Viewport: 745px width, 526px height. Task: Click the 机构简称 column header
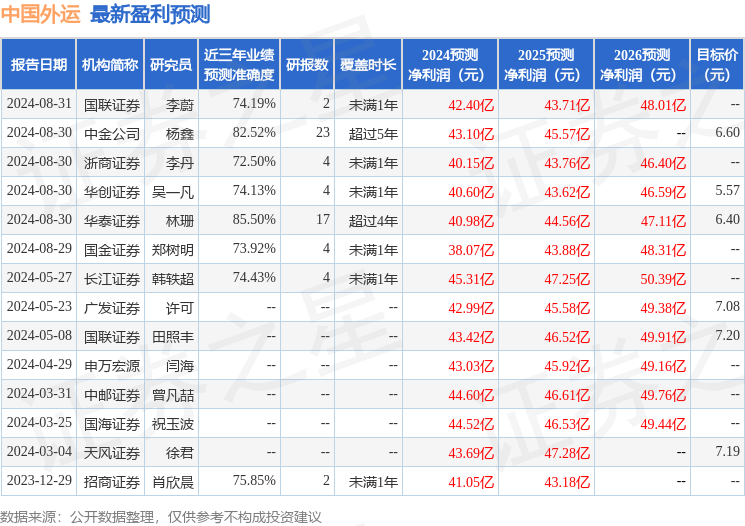[110, 65]
